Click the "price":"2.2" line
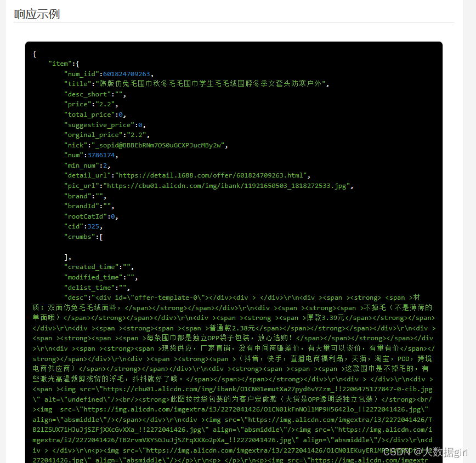The image size is (476, 463). coord(91,104)
